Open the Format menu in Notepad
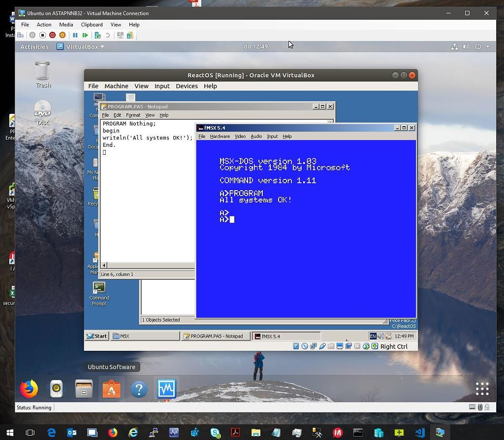The height and width of the screenshot is (440, 504). point(133,115)
